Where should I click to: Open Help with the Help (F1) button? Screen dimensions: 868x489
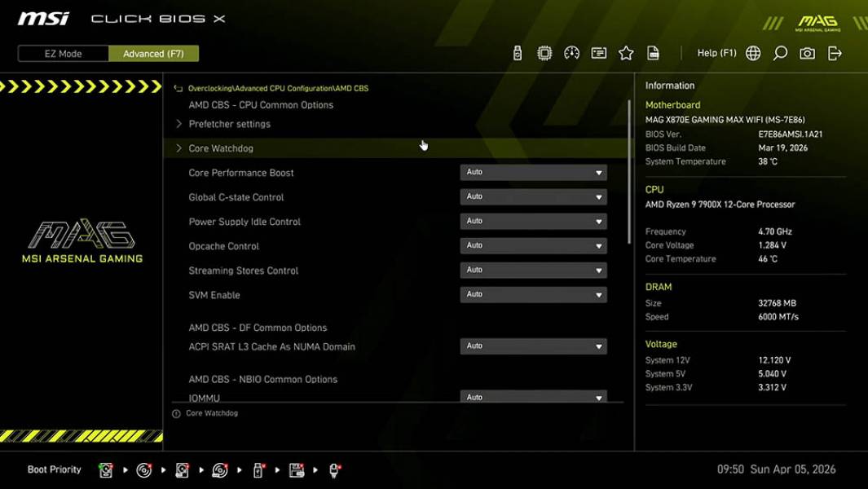pyautogui.click(x=716, y=52)
